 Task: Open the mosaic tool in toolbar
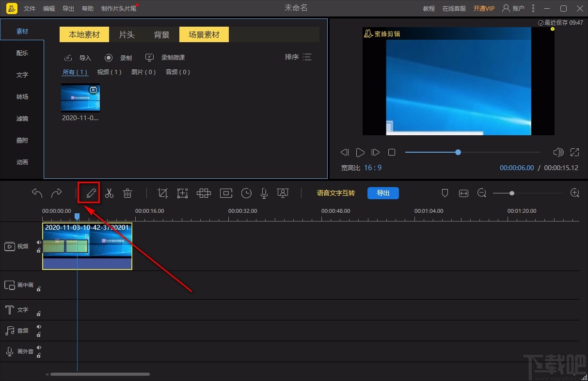204,193
